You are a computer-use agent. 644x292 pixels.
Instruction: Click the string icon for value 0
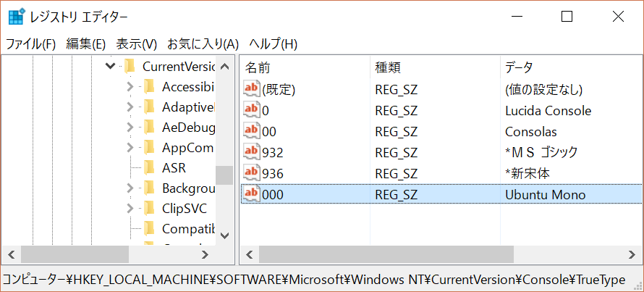[251, 110]
